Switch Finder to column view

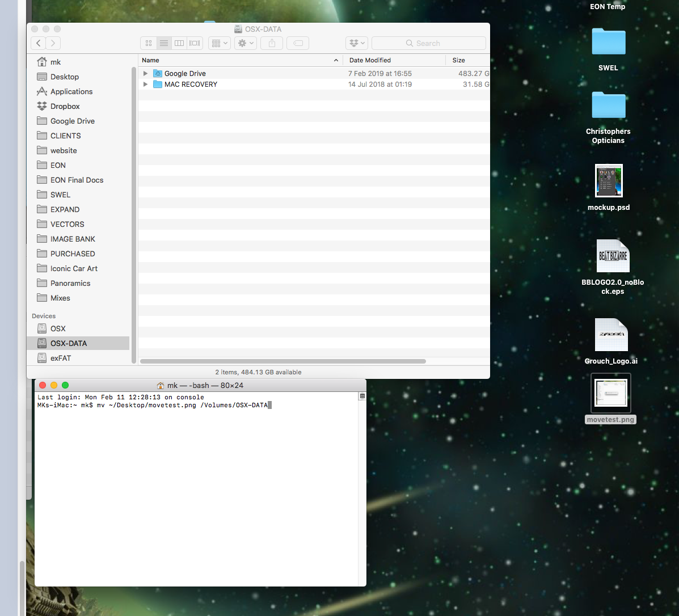[179, 43]
